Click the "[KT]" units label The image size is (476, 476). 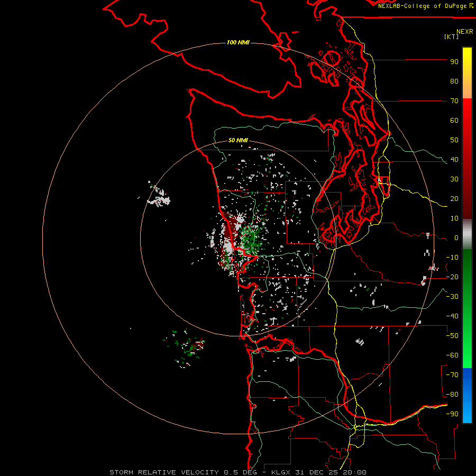[x=451, y=36]
